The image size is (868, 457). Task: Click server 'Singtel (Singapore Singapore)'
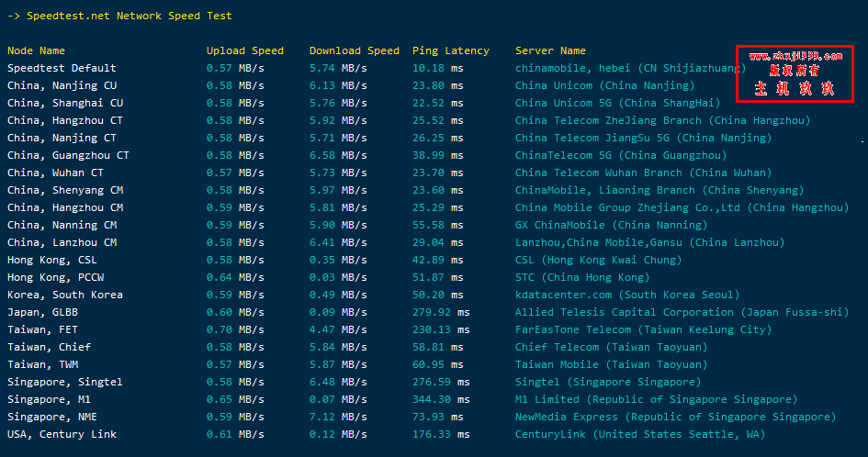(608, 382)
